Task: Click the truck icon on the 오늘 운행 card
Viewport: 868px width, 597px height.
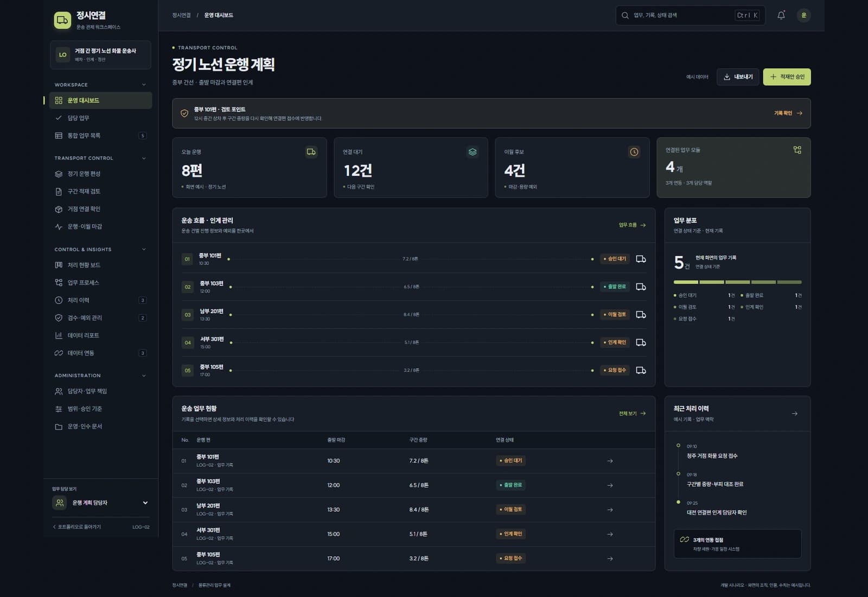Action: tap(311, 152)
